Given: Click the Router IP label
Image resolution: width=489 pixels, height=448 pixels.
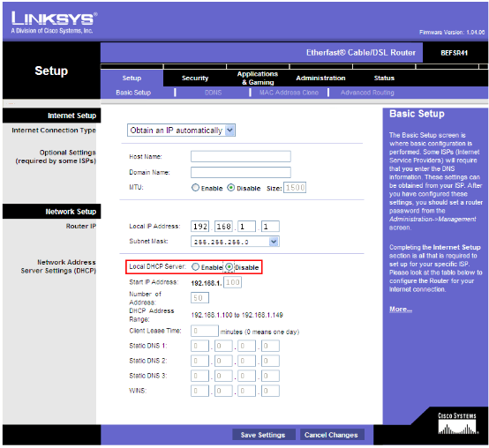Looking at the screenshot, I should (x=81, y=226).
